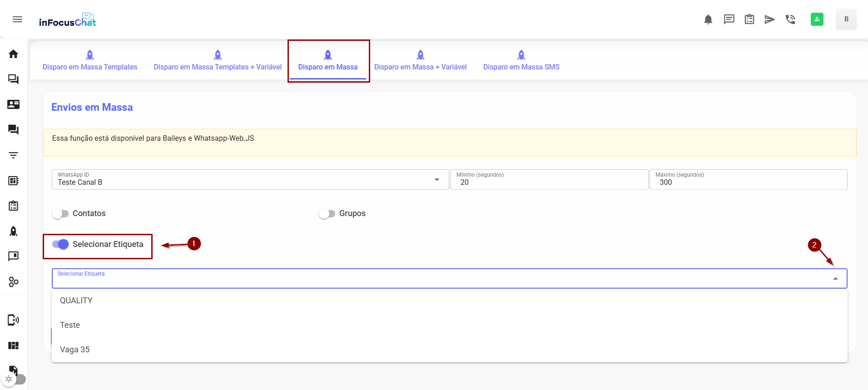
Task: Select QUALITY from the label list
Action: click(76, 301)
